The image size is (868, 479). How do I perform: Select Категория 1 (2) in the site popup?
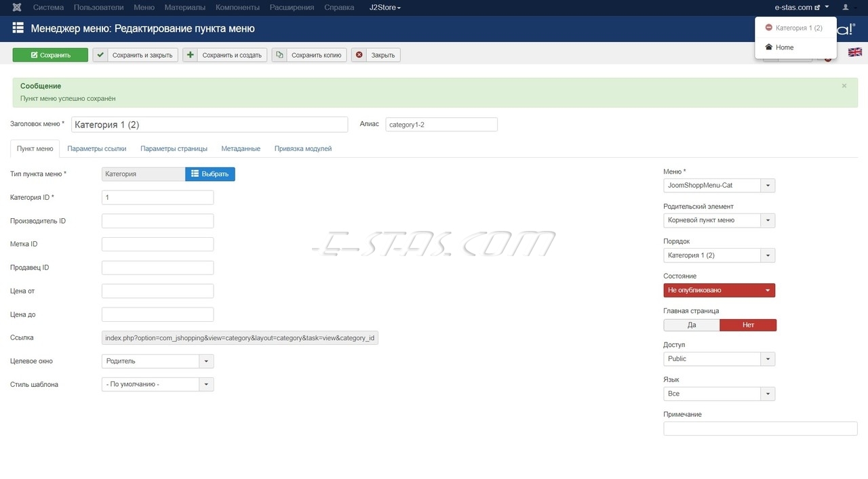(795, 28)
